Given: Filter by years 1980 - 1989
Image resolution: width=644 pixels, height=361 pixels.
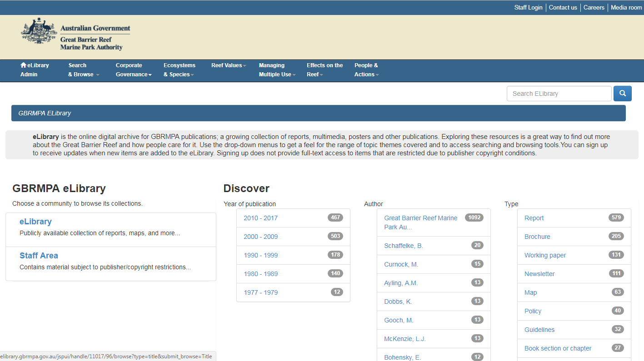Looking at the screenshot, I should (x=260, y=274).
